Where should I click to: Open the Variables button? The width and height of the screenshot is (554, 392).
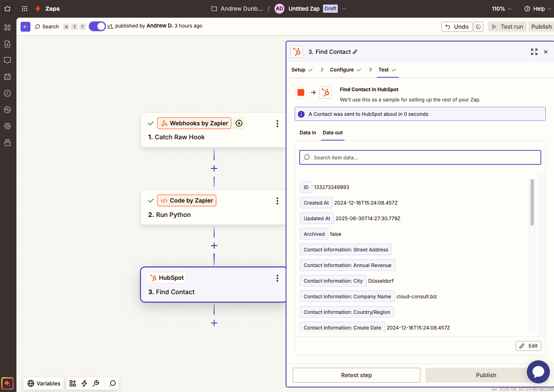[x=44, y=383]
